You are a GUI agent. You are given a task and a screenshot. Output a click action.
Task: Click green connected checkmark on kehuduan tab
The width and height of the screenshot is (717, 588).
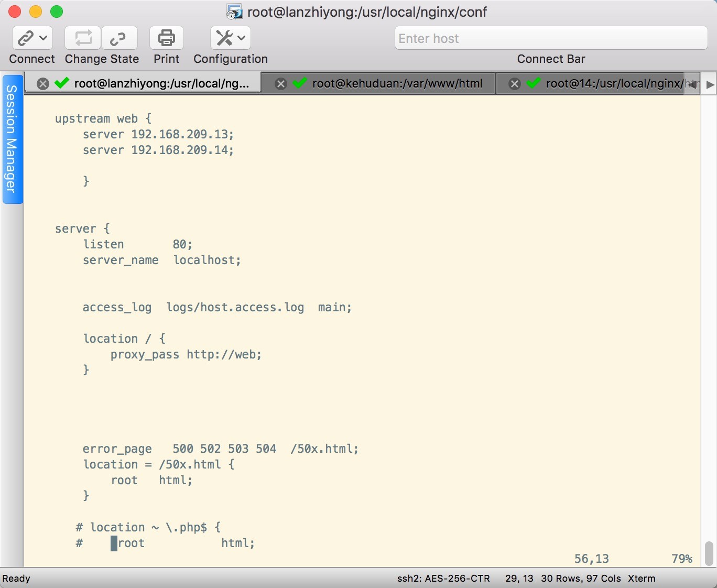tap(300, 83)
